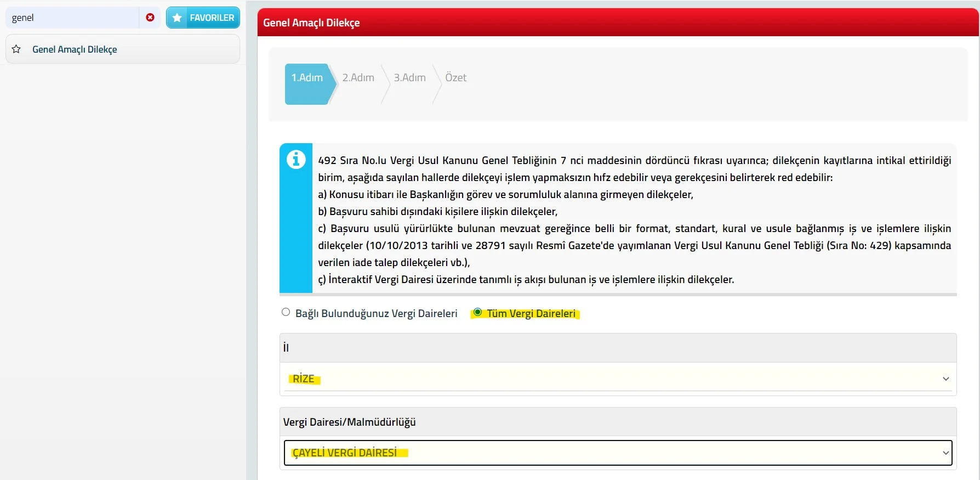The width and height of the screenshot is (980, 480).
Task: Click the star icon in FAVORİLER button
Action: (x=177, y=18)
